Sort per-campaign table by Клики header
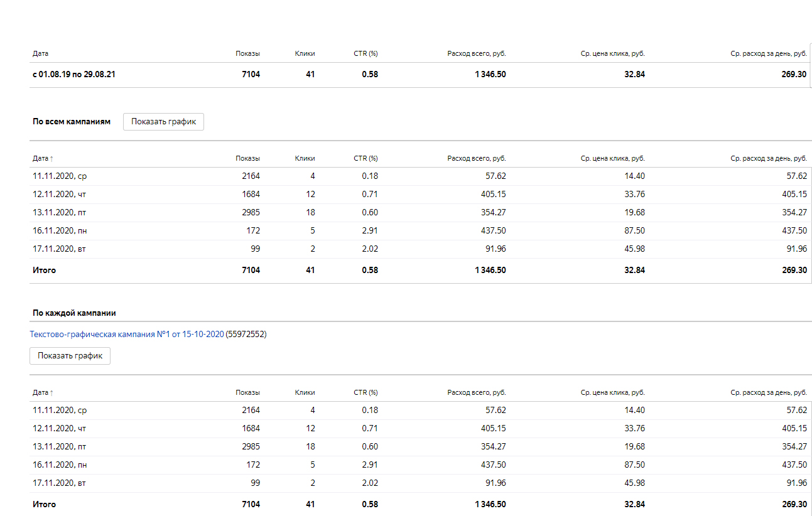 305,393
